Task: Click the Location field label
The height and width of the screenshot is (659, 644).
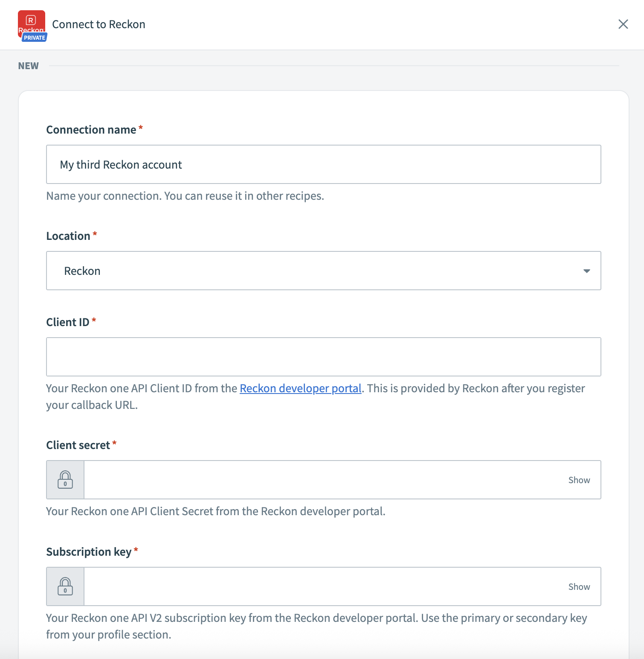Action: pyautogui.click(x=68, y=236)
